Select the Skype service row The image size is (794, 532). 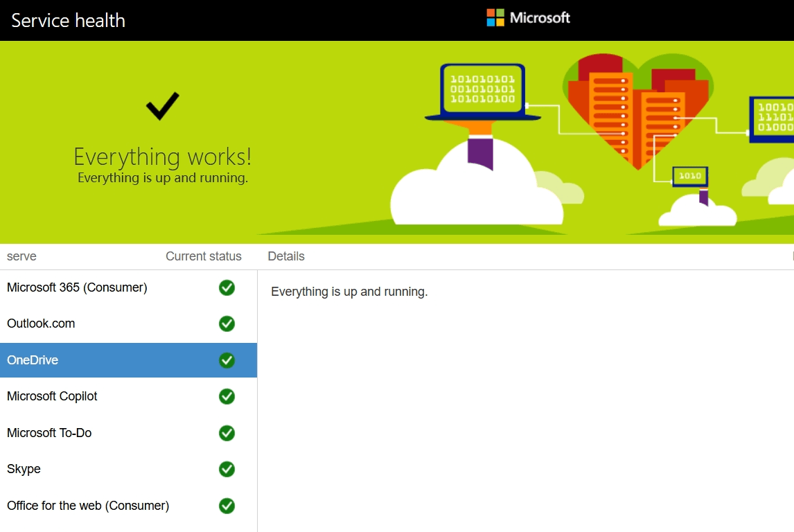point(129,469)
